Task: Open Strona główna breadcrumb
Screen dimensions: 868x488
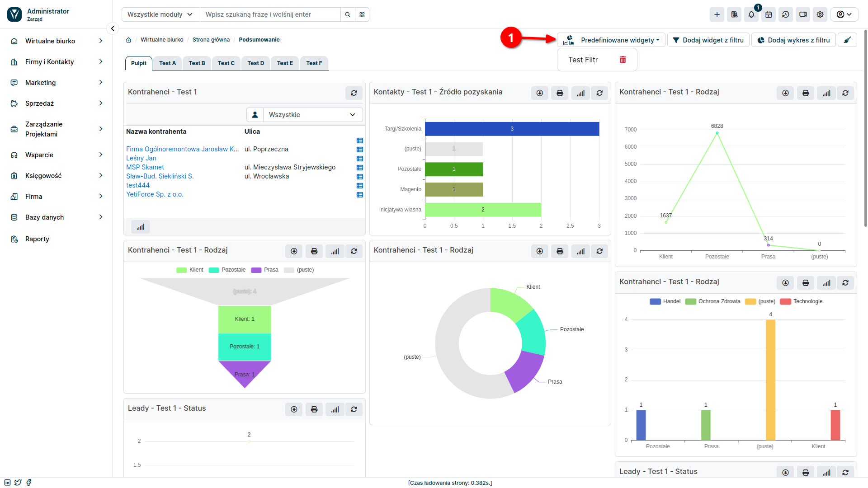Action: pos(211,40)
